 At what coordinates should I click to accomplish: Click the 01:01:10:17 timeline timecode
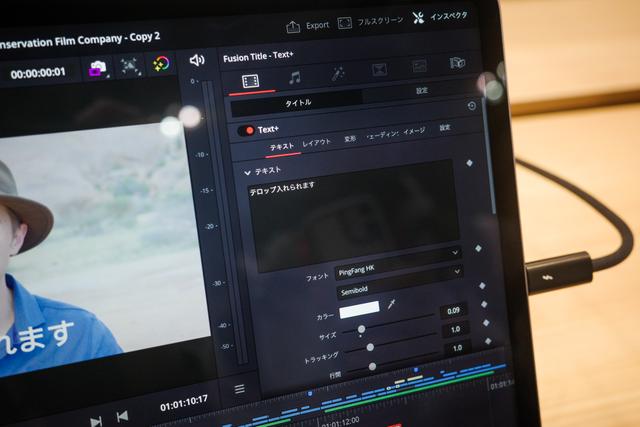[184, 403]
